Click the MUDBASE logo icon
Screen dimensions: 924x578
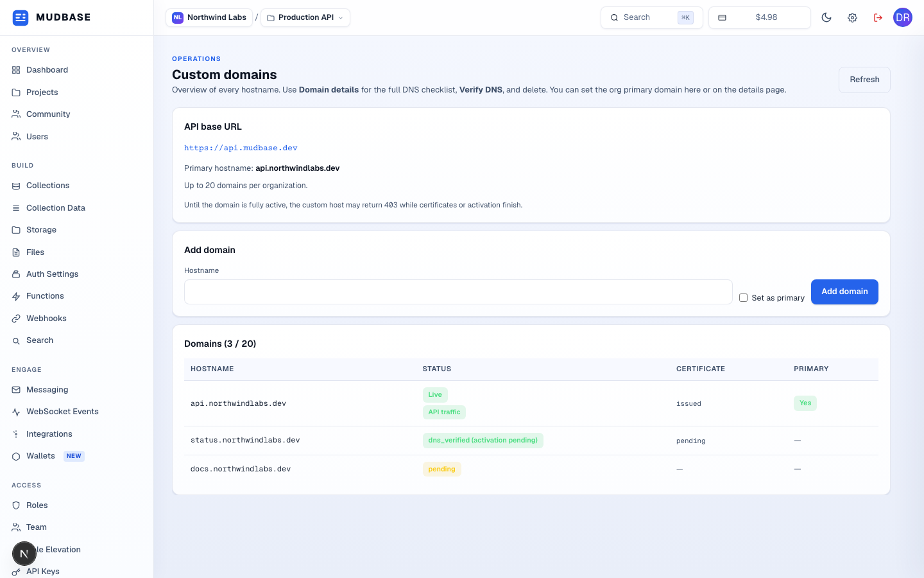[x=21, y=17]
